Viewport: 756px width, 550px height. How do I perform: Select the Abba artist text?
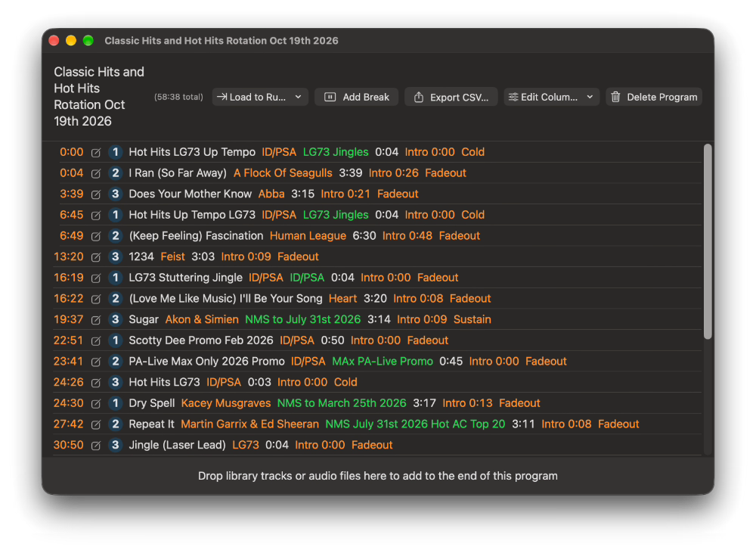(x=271, y=194)
